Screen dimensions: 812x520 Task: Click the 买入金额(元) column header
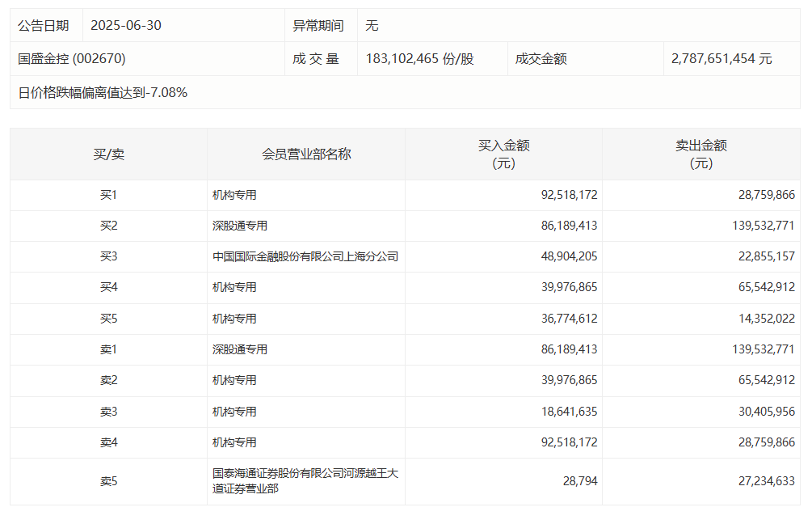click(504, 154)
